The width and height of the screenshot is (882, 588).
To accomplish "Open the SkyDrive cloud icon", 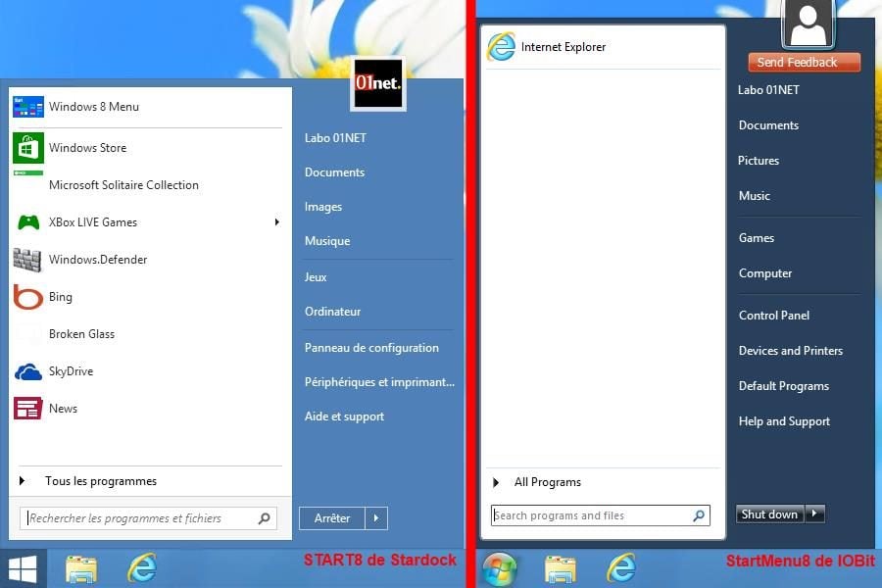I will [x=28, y=371].
